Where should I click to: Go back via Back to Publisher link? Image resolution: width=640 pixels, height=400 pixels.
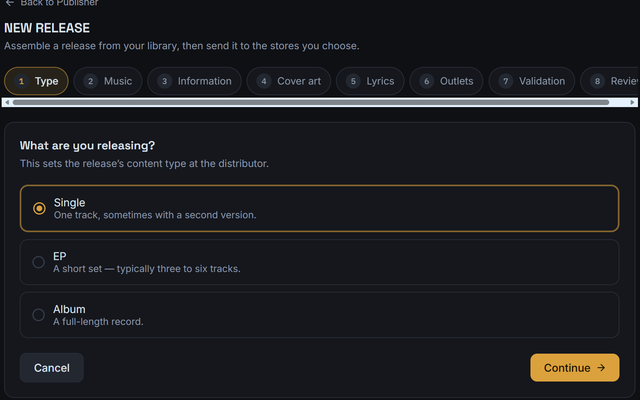click(51, 3)
